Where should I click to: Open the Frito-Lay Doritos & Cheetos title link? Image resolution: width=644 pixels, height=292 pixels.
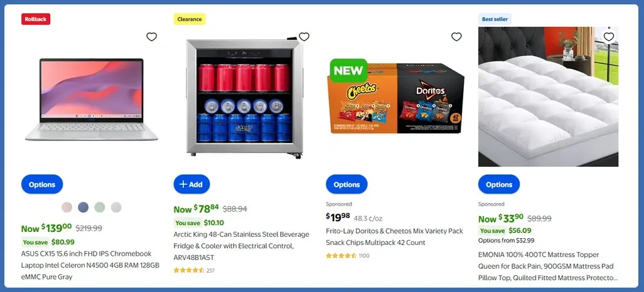click(x=394, y=237)
